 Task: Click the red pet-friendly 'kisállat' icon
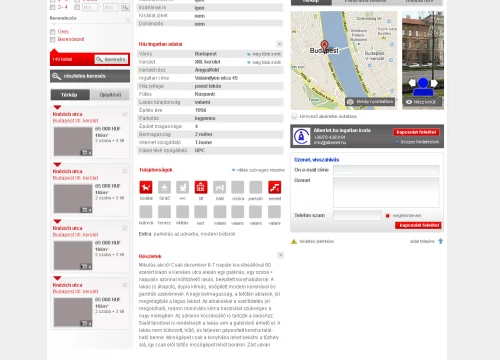pyautogui.click(x=146, y=187)
